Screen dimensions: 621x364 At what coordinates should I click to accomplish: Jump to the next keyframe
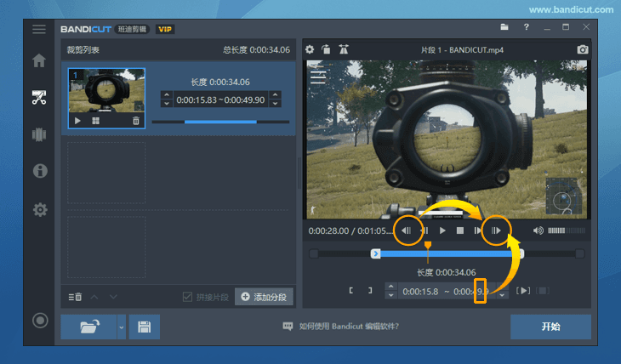[x=496, y=230]
